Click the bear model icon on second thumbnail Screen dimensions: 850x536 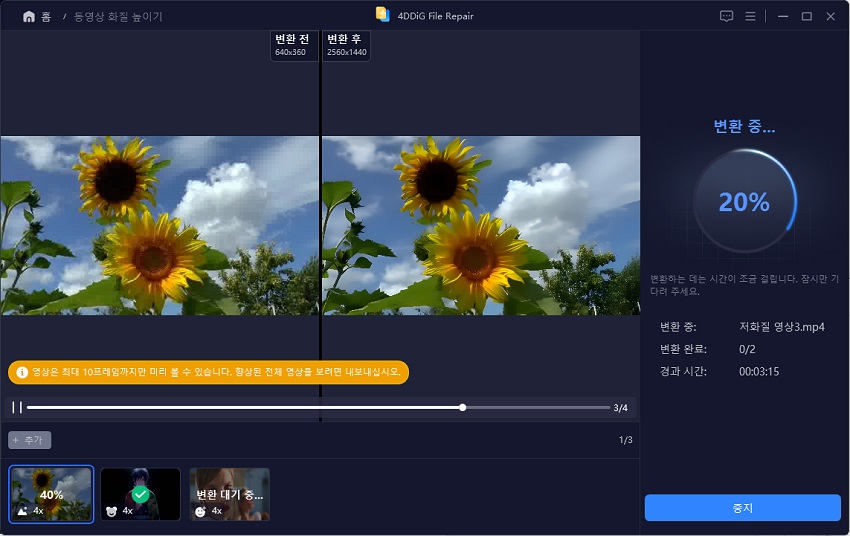coord(112,510)
